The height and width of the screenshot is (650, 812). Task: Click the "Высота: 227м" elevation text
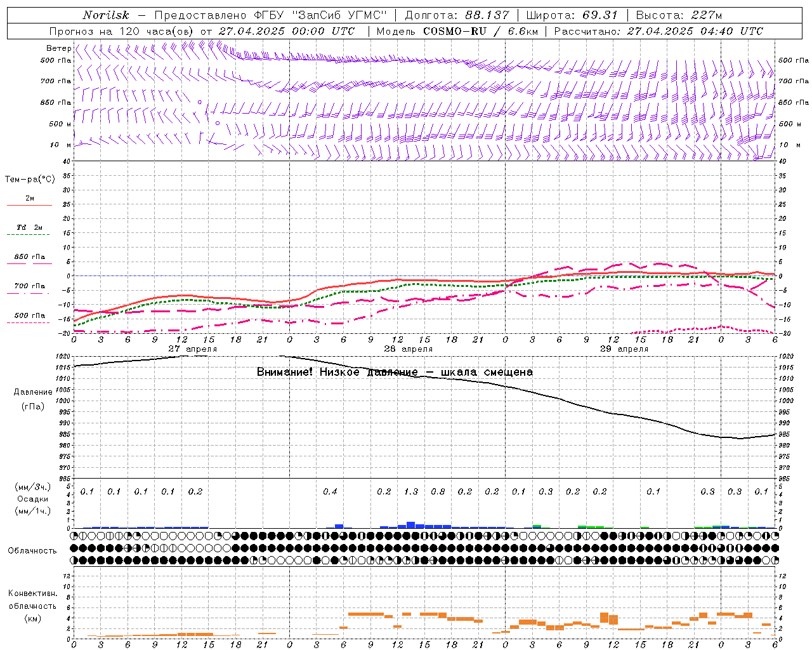click(679, 15)
